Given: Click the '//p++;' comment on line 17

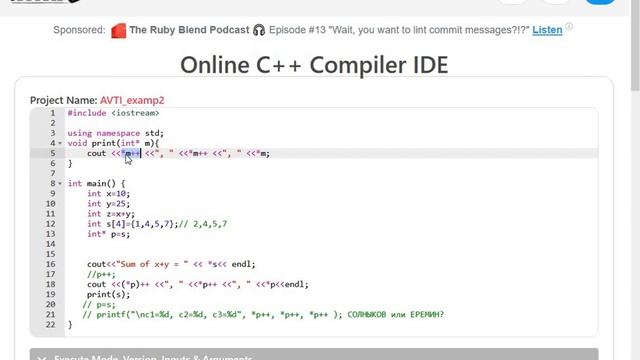Looking at the screenshot, I should [101, 274].
